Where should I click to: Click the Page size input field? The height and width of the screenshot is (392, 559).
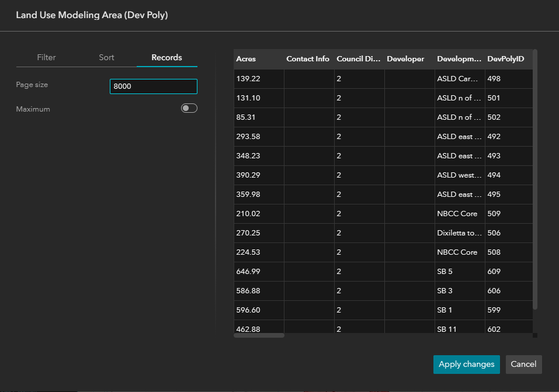click(153, 86)
